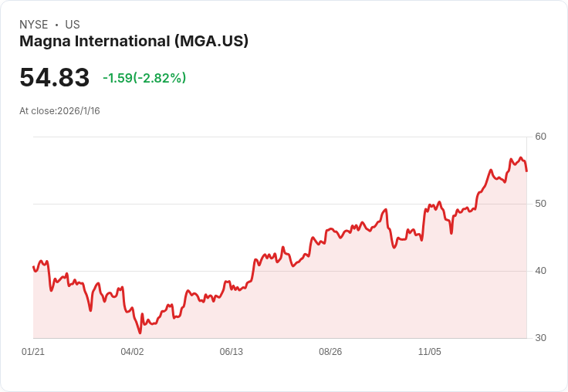Viewport: 568px width, 392px height.
Task: Click the 50 y-axis label
Action: click(x=540, y=204)
